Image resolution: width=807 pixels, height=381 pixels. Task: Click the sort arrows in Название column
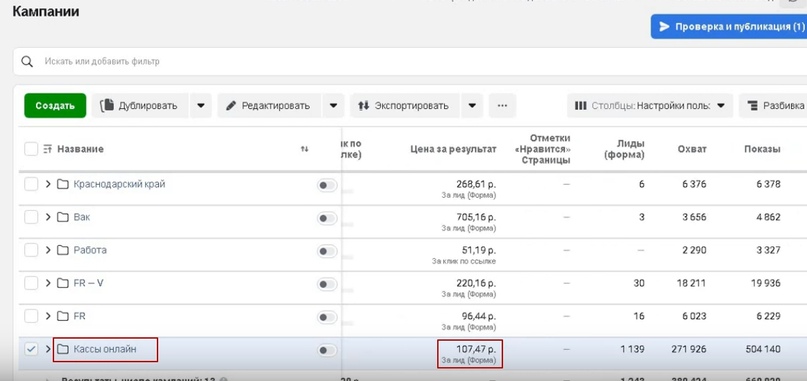[x=305, y=149]
